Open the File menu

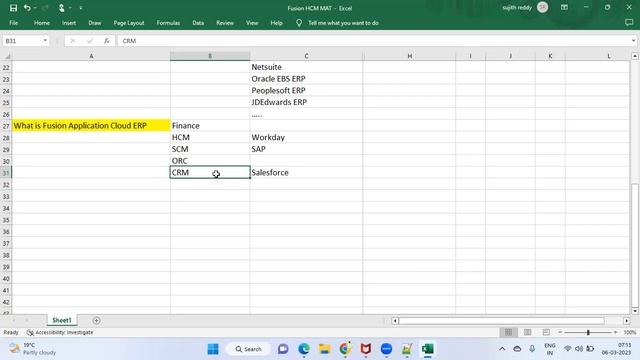click(x=13, y=23)
